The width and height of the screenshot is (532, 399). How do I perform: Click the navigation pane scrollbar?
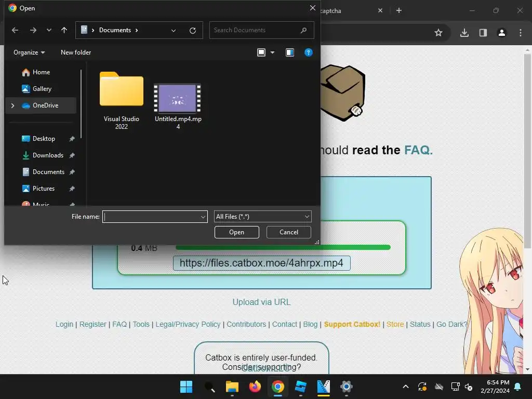[x=81, y=104]
